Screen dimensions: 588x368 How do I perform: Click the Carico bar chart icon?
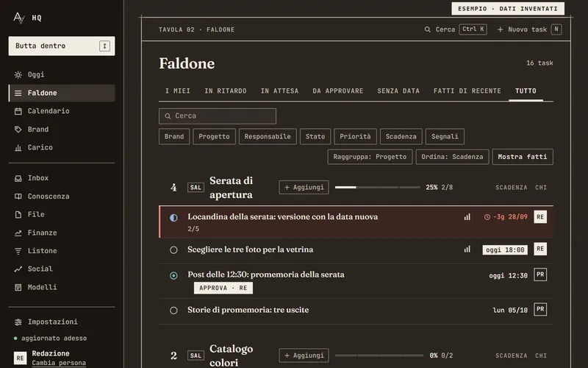click(x=18, y=148)
